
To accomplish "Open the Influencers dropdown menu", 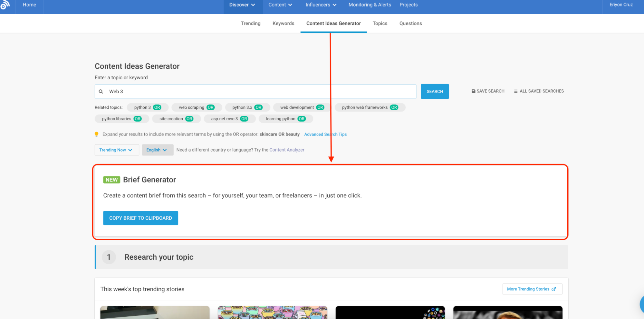I will (321, 5).
